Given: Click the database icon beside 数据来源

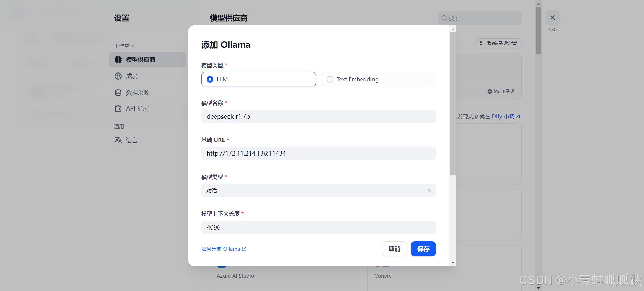Looking at the screenshot, I should pos(118,93).
